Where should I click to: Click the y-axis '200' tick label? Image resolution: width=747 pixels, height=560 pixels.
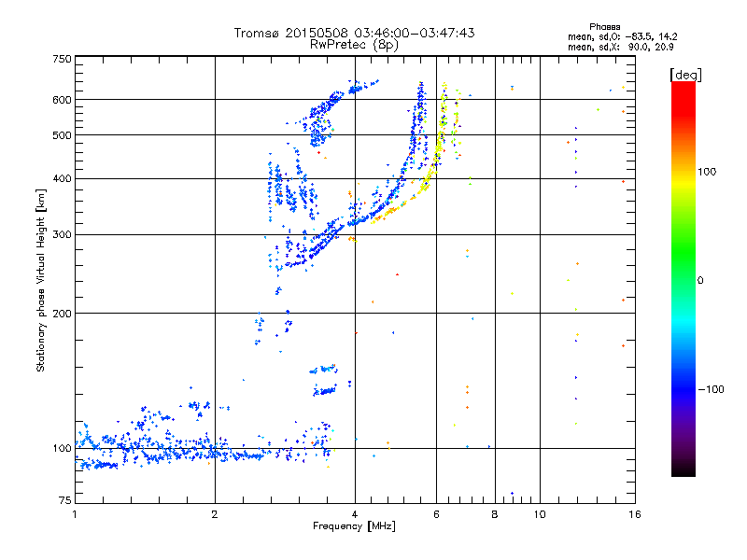pos(62,314)
